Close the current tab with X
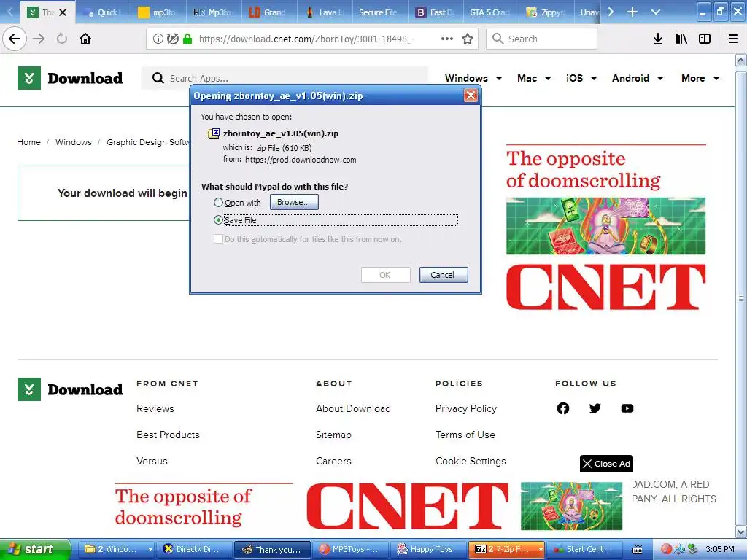Viewport: 747px width, 560px height. (x=63, y=12)
